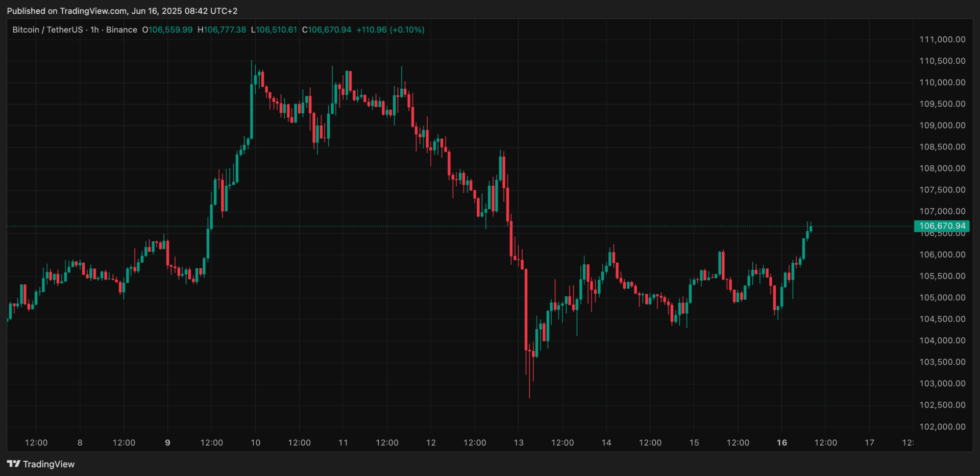Click the high value H106,777.38

click(x=222, y=30)
